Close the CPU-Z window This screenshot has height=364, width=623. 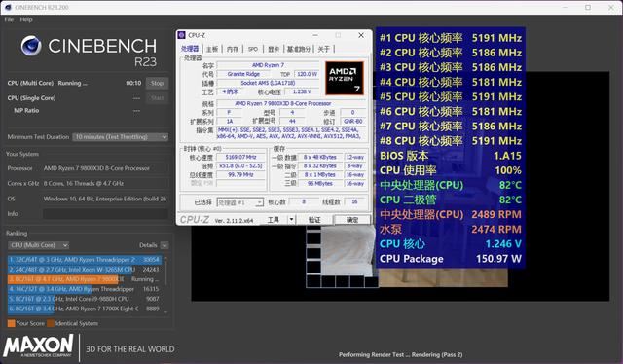click(x=361, y=35)
